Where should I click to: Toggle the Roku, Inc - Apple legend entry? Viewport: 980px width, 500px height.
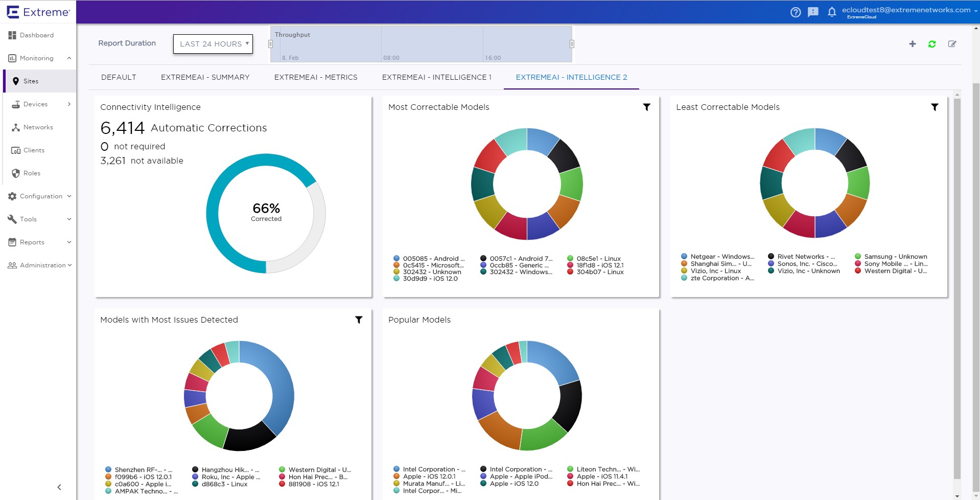tap(226, 477)
